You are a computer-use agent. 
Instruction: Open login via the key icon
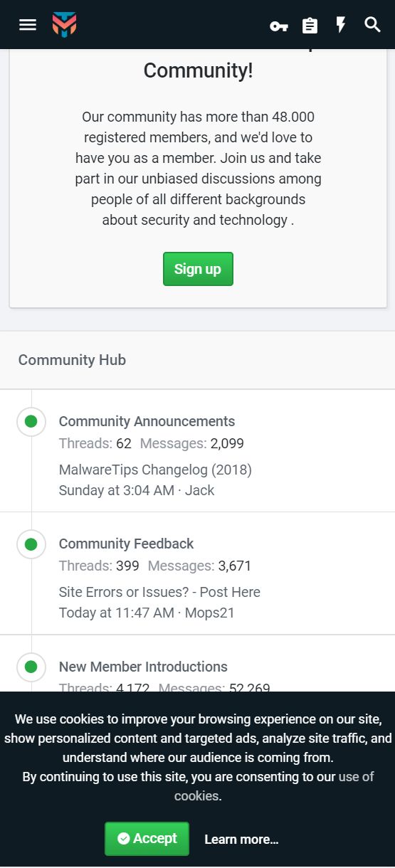click(278, 26)
